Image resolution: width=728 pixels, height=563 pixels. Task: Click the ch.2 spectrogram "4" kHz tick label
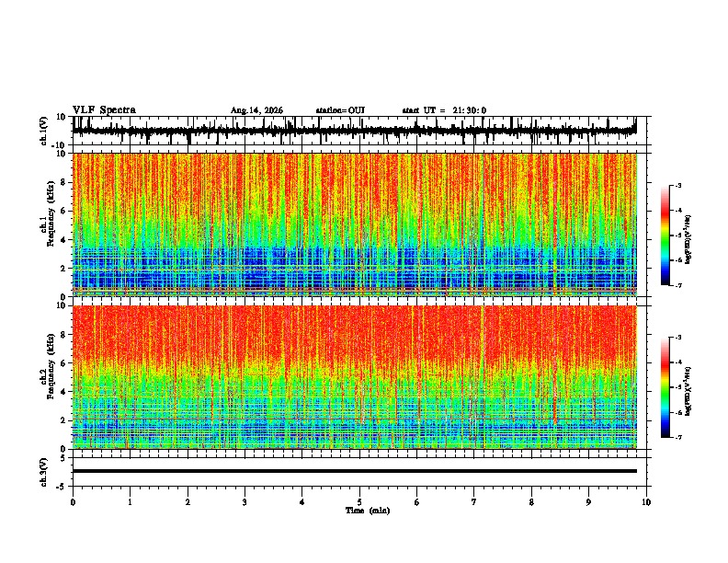pyautogui.click(x=63, y=392)
